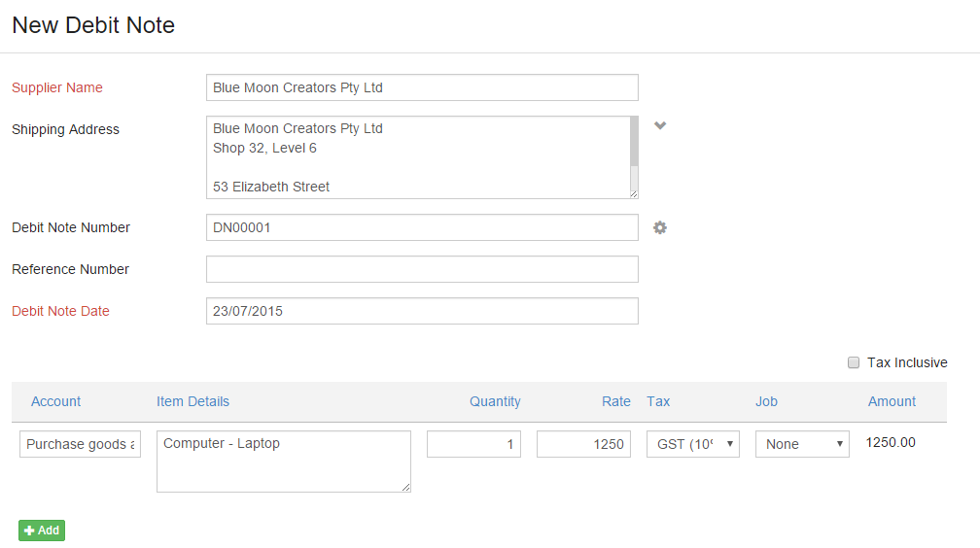Enable the Tax Inclusive checkbox
This screenshot has width=980, height=548.
point(854,362)
